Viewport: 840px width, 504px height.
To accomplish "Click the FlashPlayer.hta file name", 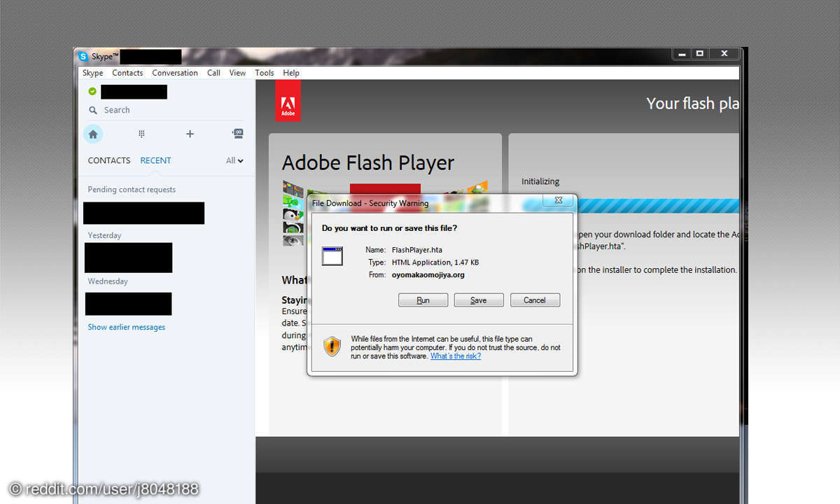I will click(x=417, y=250).
